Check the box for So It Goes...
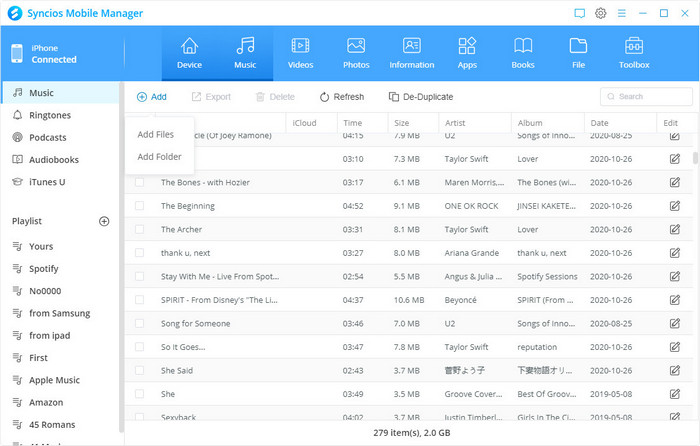Viewport: 700px width, 446px height. [140, 347]
